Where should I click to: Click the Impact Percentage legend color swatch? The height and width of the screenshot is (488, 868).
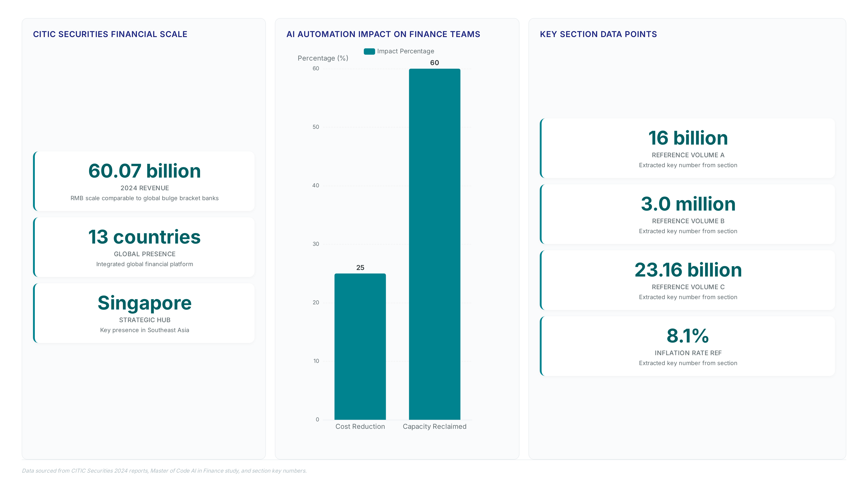click(369, 51)
